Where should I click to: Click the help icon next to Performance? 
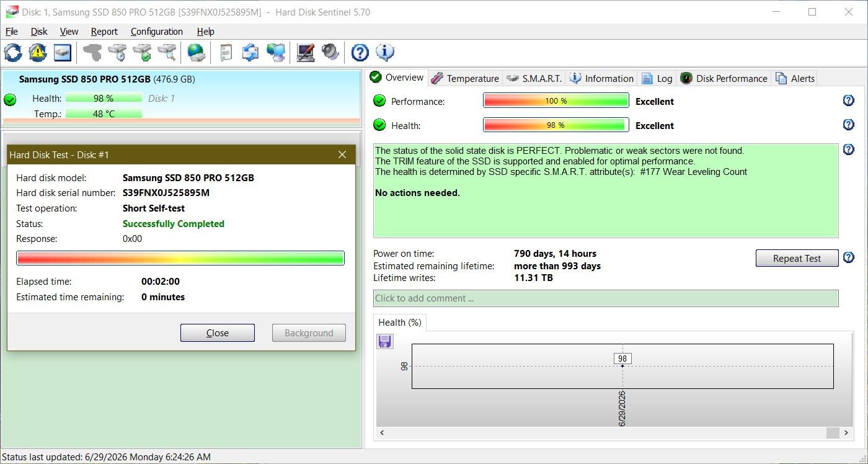849,100
